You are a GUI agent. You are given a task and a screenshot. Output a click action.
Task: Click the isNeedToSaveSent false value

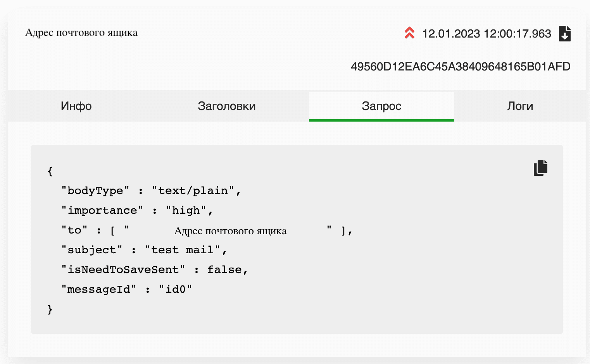pyautogui.click(x=227, y=270)
